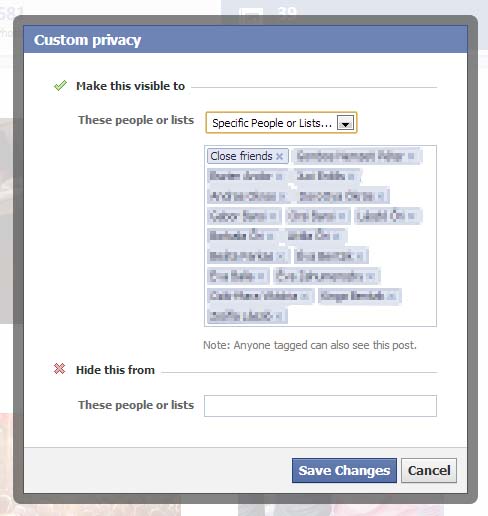The height and width of the screenshot is (516, 488).
Task: Remove the last blurred name tag
Action: [x=279, y=316]
